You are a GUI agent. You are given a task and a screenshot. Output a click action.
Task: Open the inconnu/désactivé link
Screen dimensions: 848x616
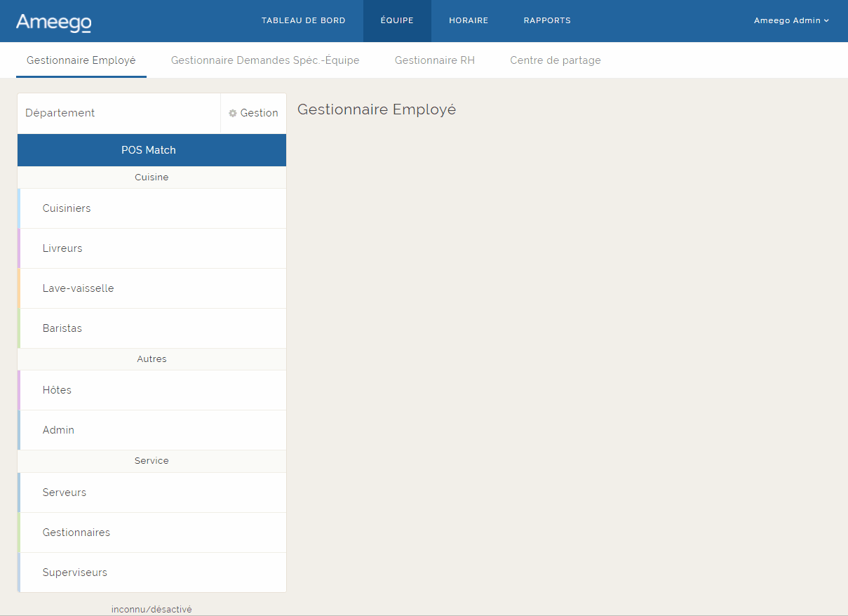[x=152, y=609]
